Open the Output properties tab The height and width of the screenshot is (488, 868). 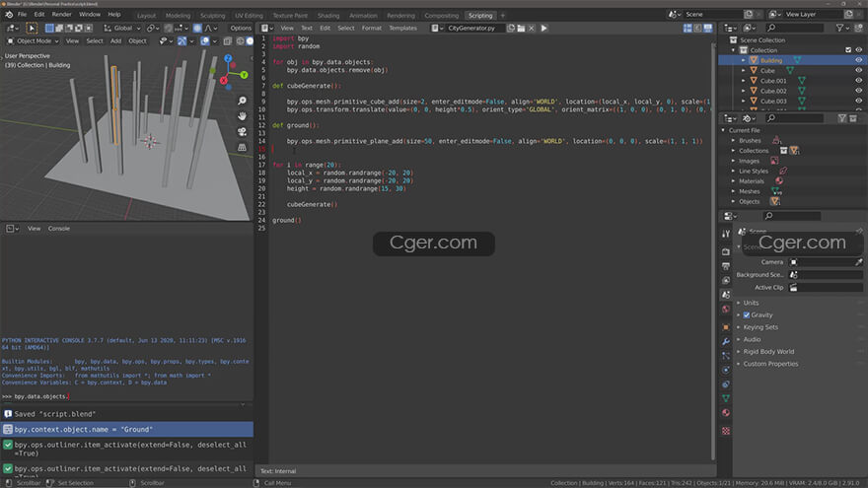726,266
